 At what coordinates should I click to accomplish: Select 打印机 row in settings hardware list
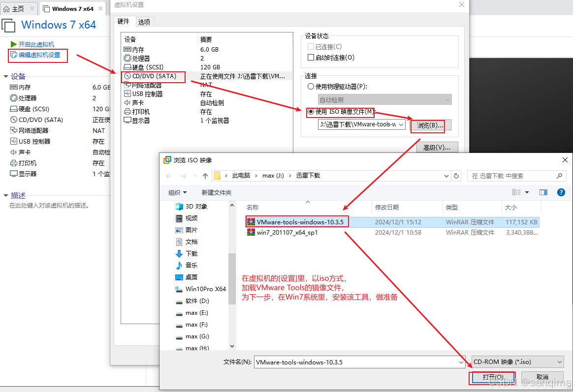(207, 112)
